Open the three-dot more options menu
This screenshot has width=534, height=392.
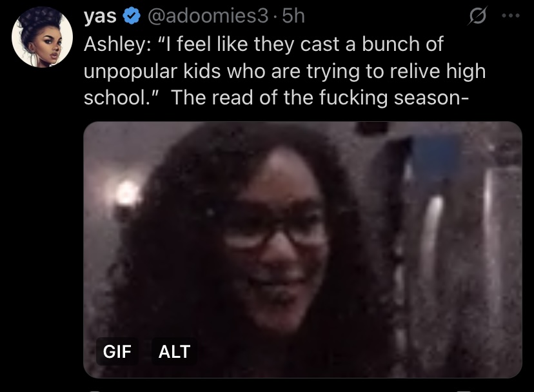(511, 15)
